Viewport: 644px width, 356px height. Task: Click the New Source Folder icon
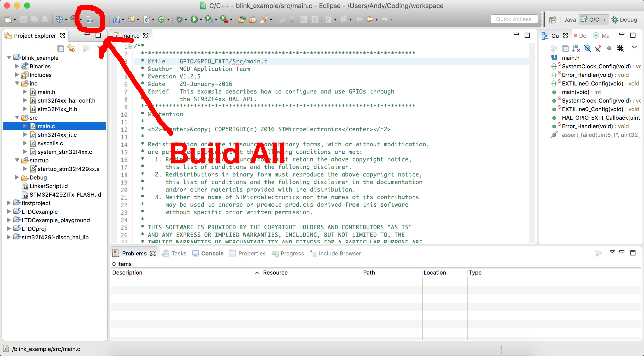[132, 19]
